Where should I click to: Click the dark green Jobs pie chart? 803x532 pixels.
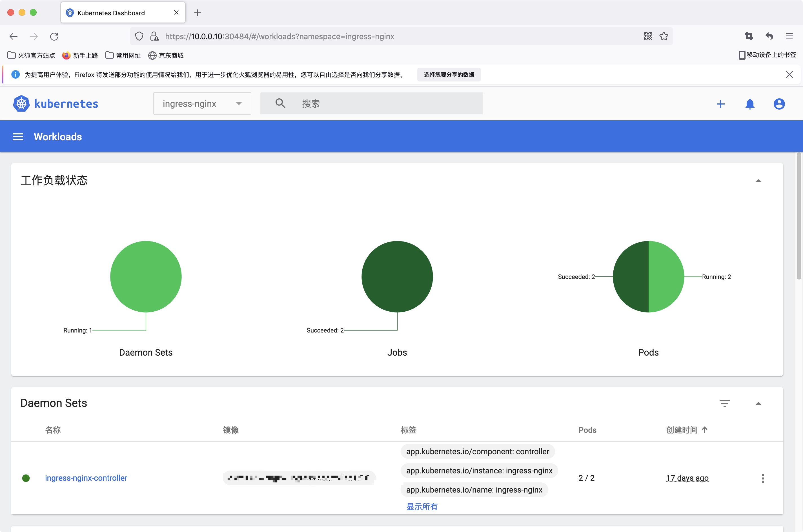397,276
